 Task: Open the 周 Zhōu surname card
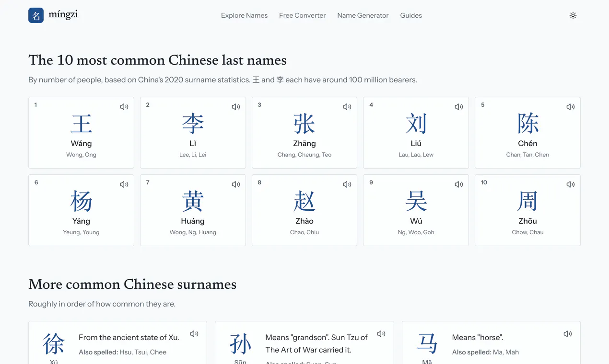coord(527,210)
